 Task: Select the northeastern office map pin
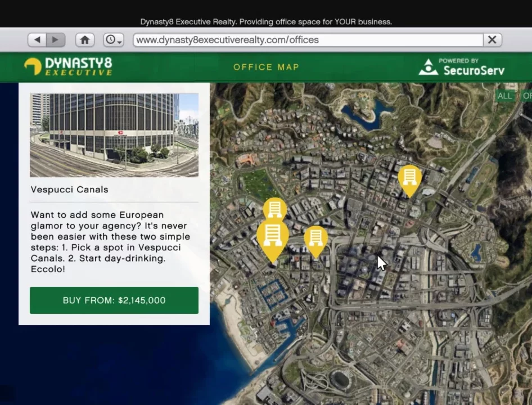pyautogui.click(x=409, y=181)
